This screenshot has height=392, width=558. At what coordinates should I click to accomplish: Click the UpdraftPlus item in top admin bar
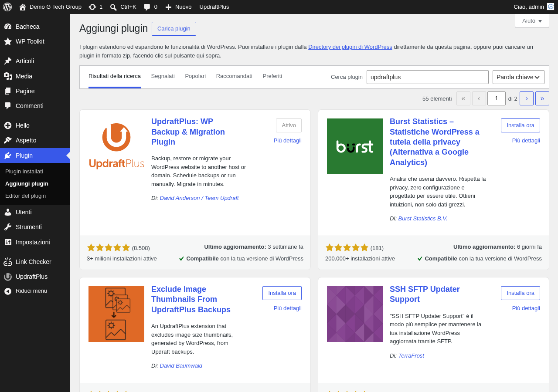click(214, 7)
